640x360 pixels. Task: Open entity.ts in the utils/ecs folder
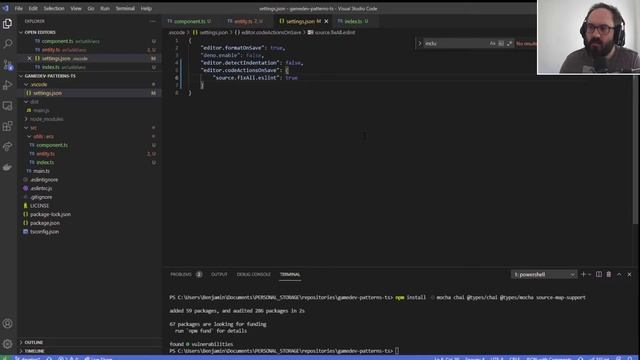45,154
